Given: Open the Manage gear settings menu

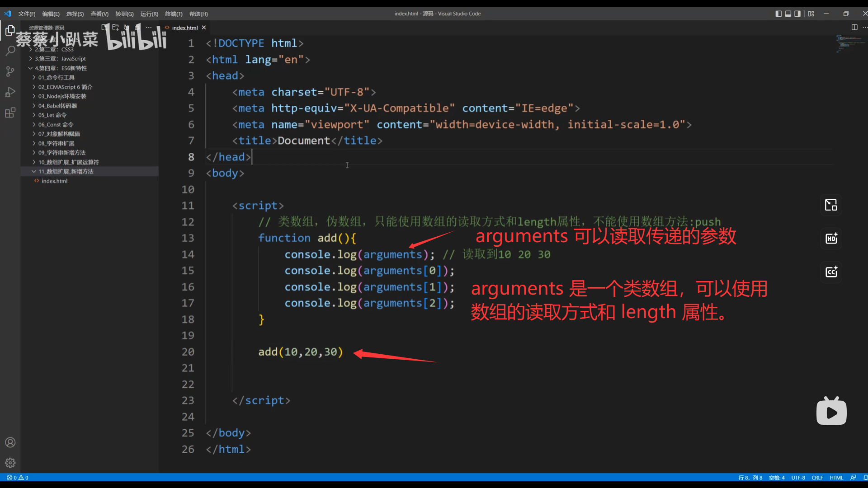Looking at the screenshot, I should coord(10,463).
